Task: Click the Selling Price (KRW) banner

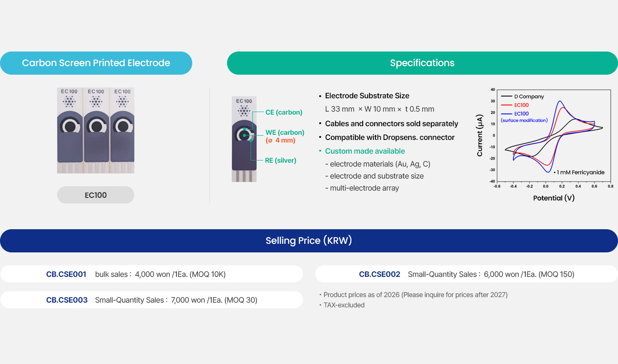Action: point(309,240)
